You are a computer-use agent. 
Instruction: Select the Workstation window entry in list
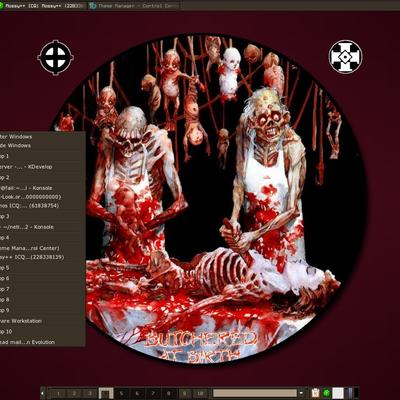(43, 321)
